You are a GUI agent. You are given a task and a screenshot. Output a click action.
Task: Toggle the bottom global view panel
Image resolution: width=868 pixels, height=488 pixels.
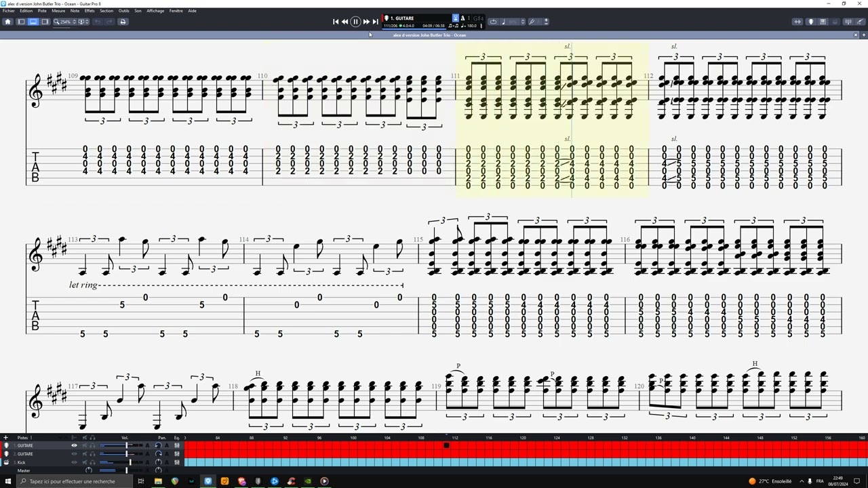click(33, 22)
